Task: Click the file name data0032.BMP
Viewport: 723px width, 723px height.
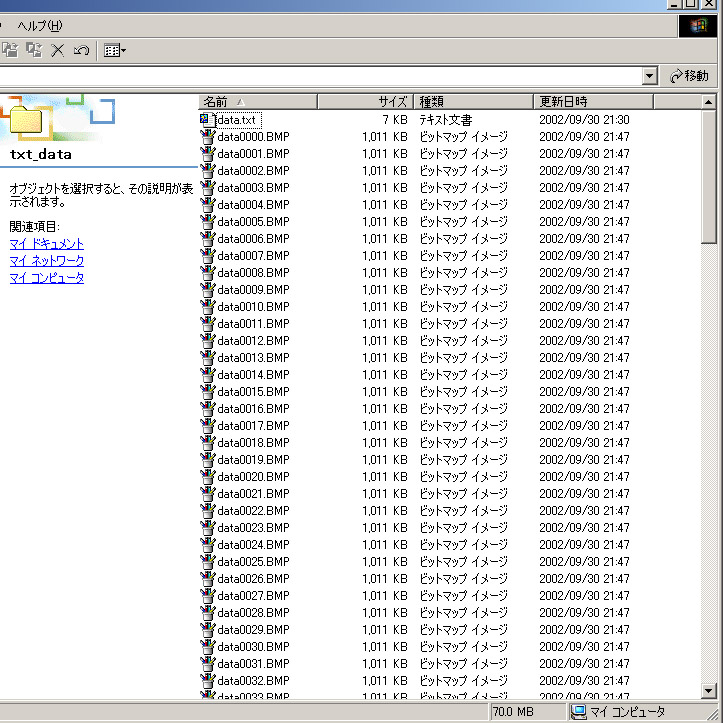Action: [x=253, y=681]
